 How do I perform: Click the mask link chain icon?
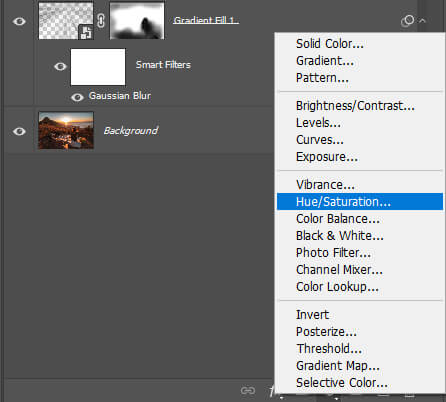pyautogui.click(x=101, y=21)
